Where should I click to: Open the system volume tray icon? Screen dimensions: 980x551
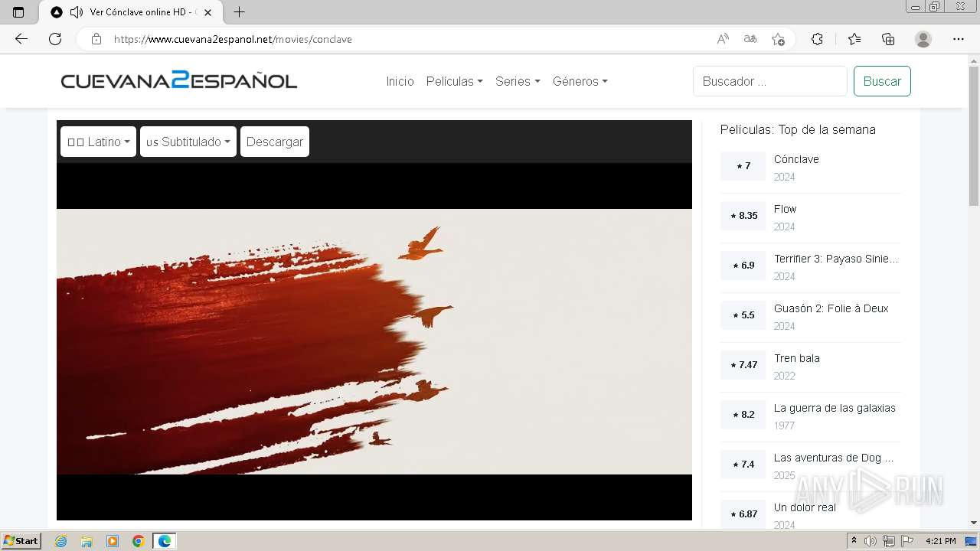click(x=871, y=541)
